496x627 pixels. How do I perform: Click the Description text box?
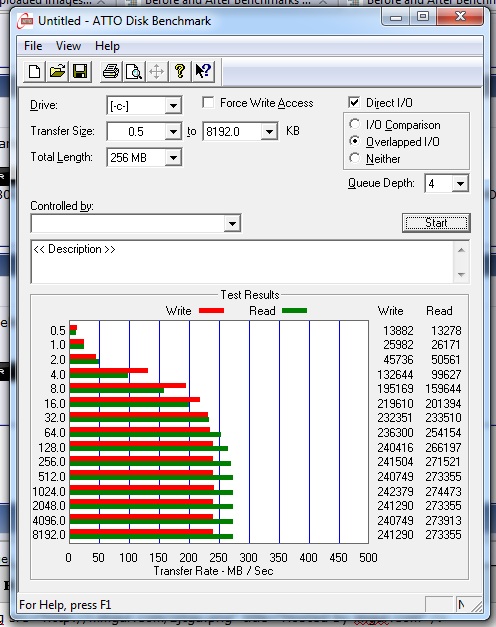coord(242,262)
